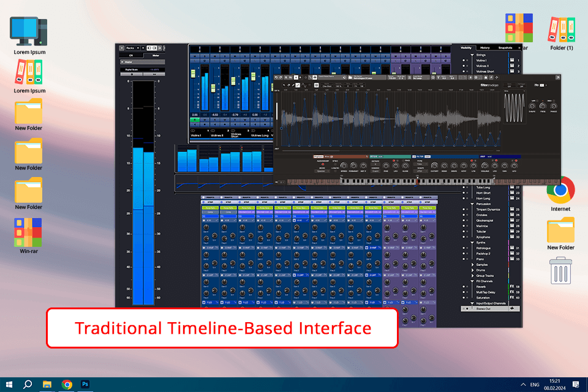Click the keyboard icon on the Violins I row

pos(512,60)
